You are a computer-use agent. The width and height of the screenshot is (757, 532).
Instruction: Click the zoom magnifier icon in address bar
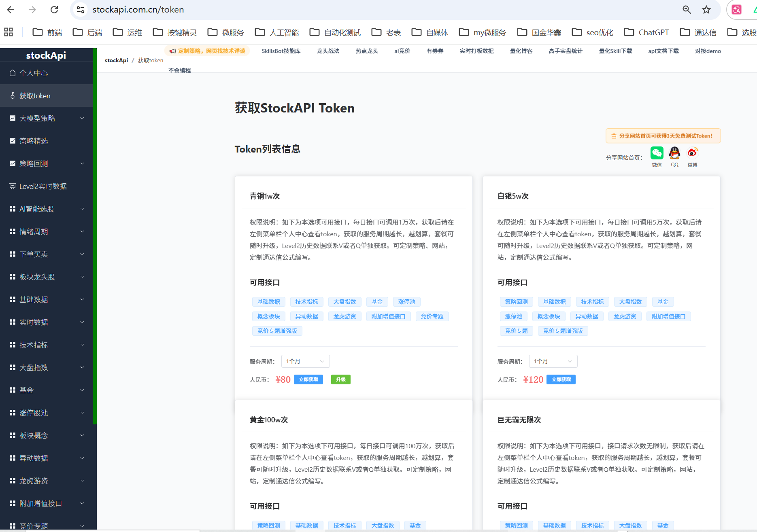point(687,10)
